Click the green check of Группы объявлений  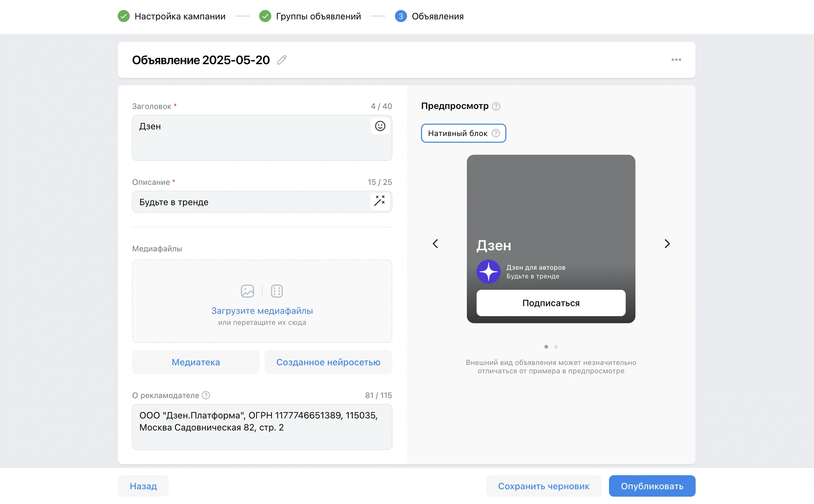(265, 16)
